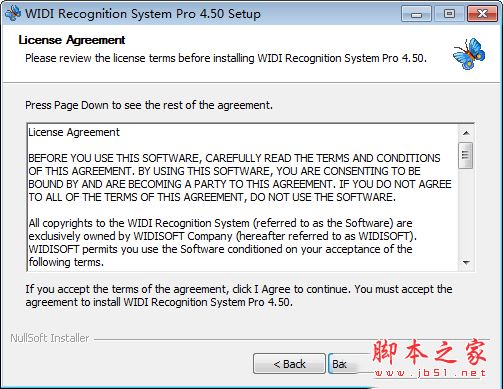Image resolution: width=503 pixels, height=389 pixels.
Task: Click the 'License Agreement' first line in text box
Action: coord(74,132)
